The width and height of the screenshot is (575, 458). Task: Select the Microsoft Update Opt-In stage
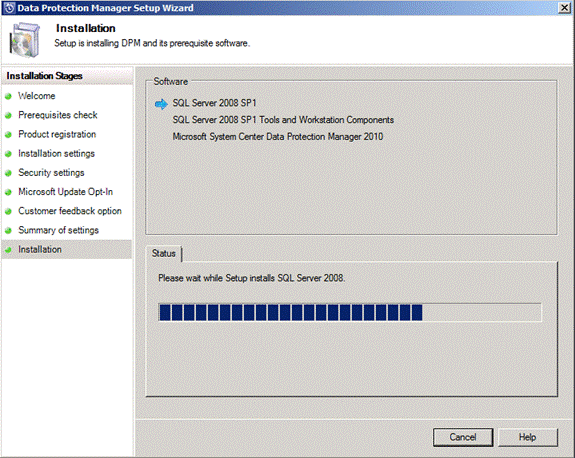click(x=66, y=191)
